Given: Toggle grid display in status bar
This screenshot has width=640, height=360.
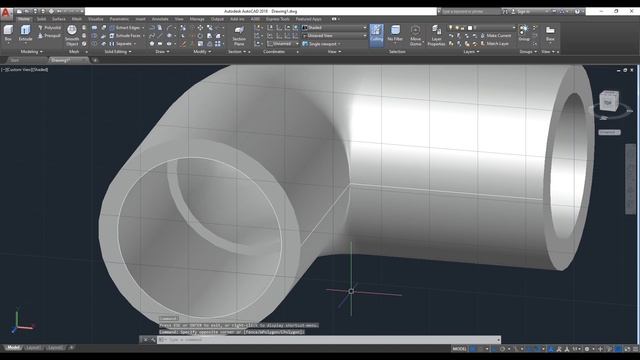Looking at the screenshot, I should [473, 349].
